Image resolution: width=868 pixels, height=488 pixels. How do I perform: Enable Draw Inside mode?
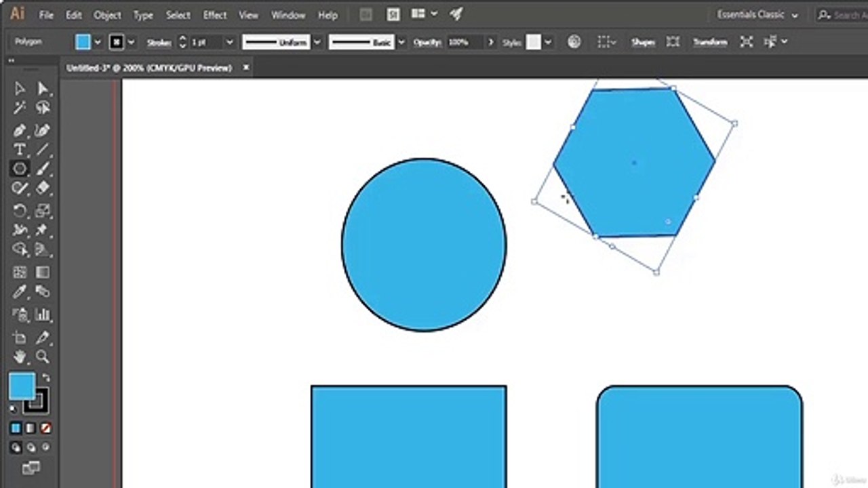(x=45, y=448)
